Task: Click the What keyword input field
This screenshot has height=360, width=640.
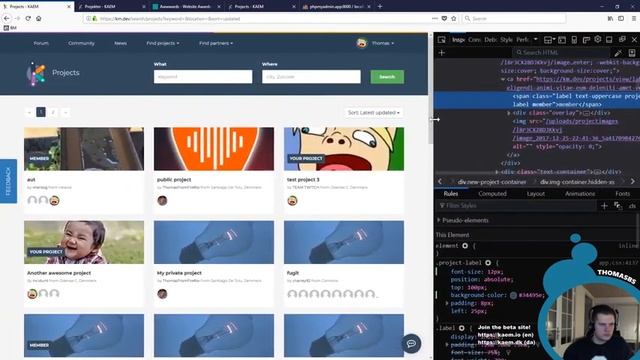Action: point(203,77)
